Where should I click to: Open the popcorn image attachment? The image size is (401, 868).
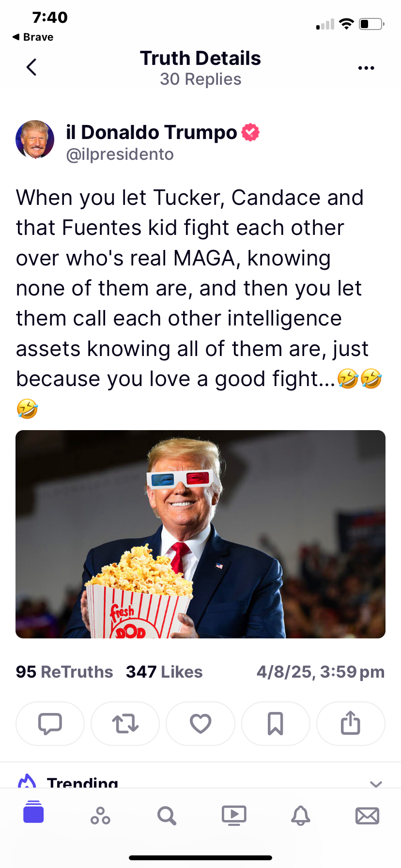[200, 534]
